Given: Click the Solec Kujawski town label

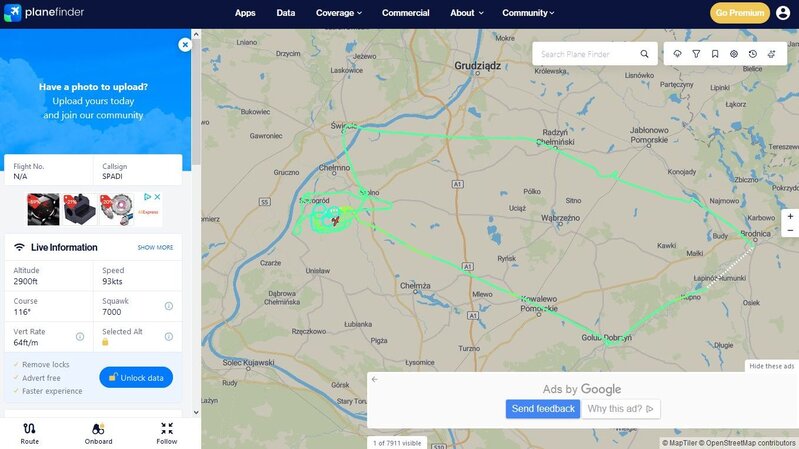Looking at the screenshot, I should click(x=248, y=362).
